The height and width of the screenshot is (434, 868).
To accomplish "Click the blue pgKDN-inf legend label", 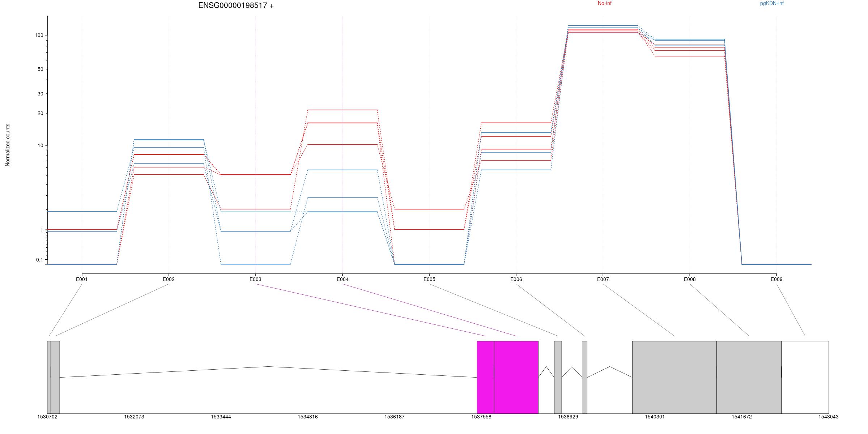I will (771, 4).
